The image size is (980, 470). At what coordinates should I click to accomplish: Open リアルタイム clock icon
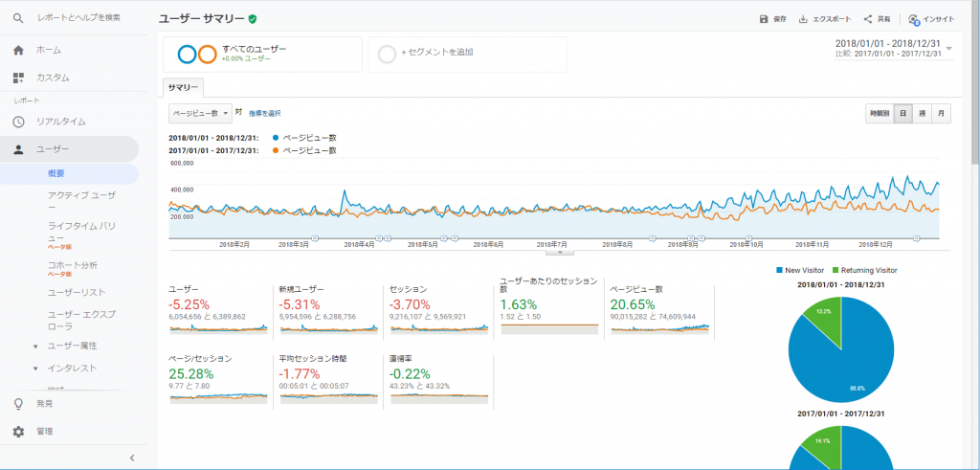18,122
